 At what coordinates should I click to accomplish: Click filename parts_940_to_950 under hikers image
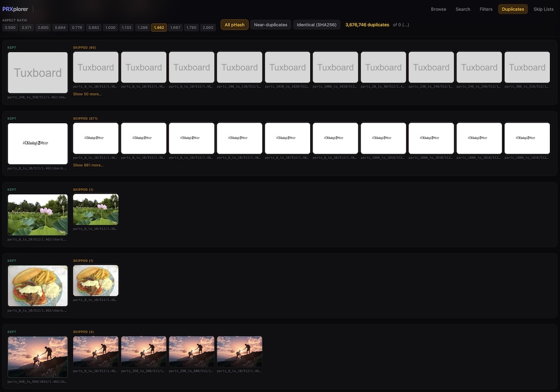[x=37, y=382]
